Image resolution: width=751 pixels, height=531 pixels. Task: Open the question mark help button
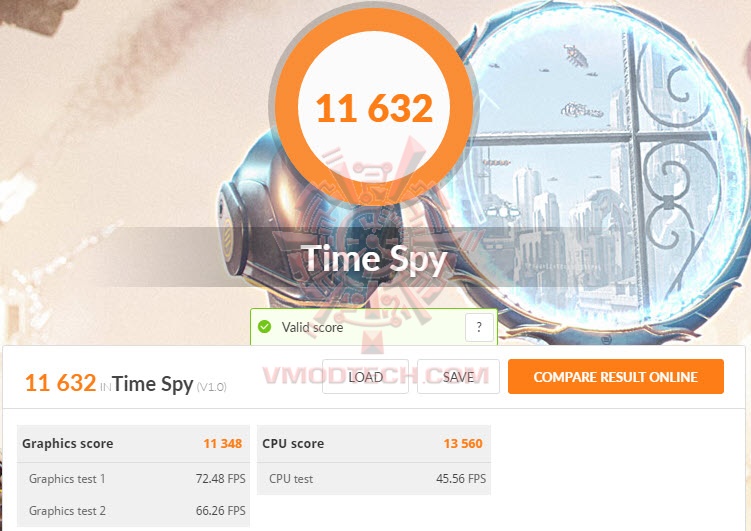pyautogui.click(x=479, y=327)
